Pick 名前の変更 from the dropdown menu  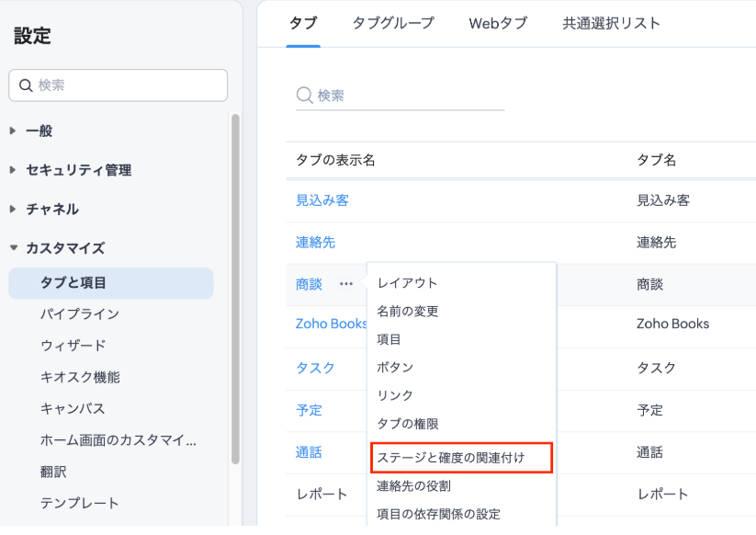408,312
